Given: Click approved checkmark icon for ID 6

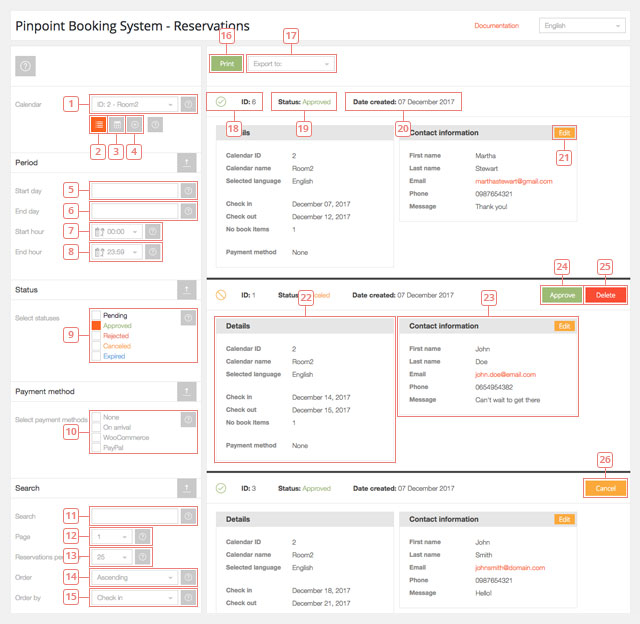Looking at the screenshot, I should coord(221,102).
